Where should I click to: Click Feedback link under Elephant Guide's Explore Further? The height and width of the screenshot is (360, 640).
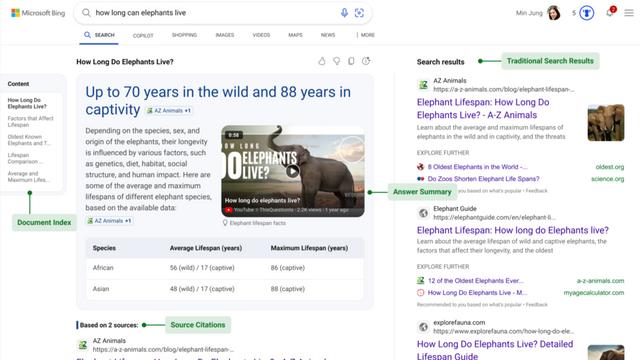[x=536, y=304]
